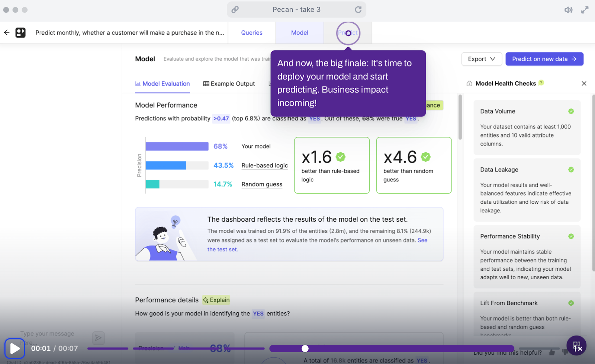Click the 14.7% random guess precision bar

152,184
